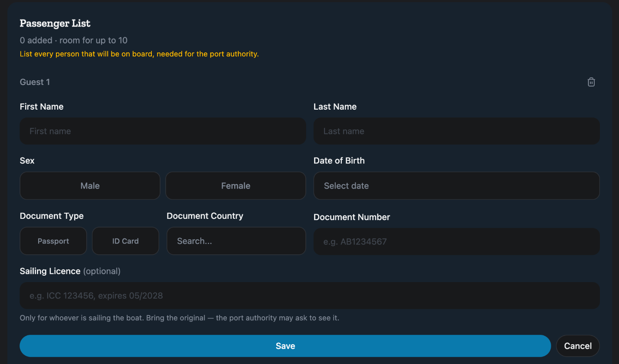Click the Passenger List heading
Screen dimensions: 619x364
(55, 23)
